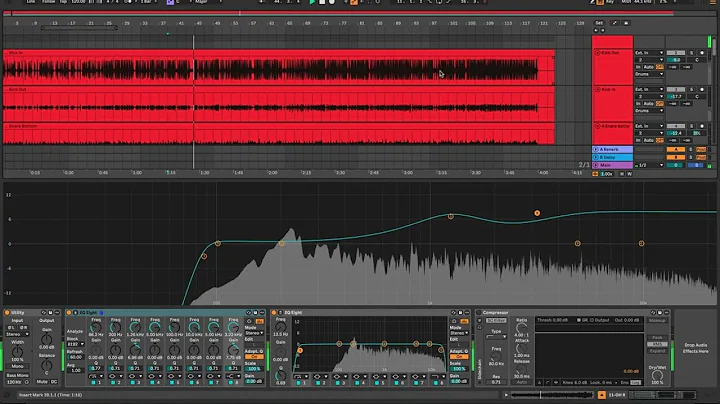Open band 1 filter type dropdown, first EQ Eight
720x404 pixels.
click(96, 376)
